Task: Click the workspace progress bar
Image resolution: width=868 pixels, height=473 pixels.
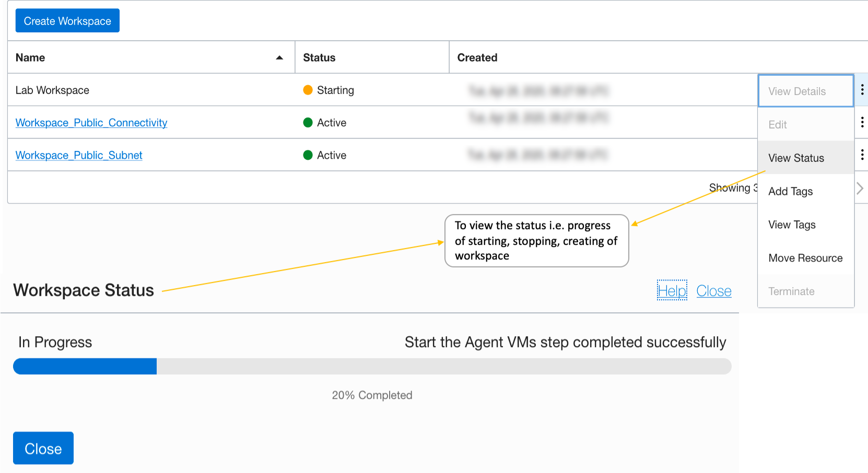Action: point(372,366)
